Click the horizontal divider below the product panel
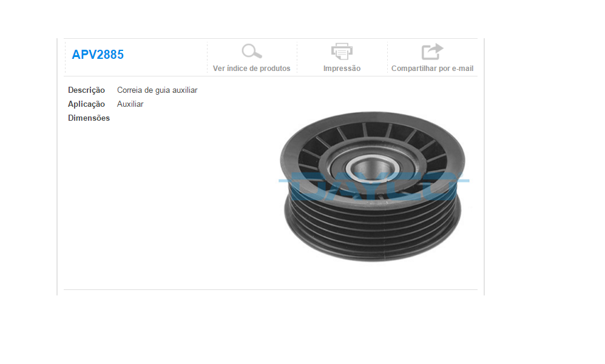This screenshot has width=605, height=364. point(271,289)
